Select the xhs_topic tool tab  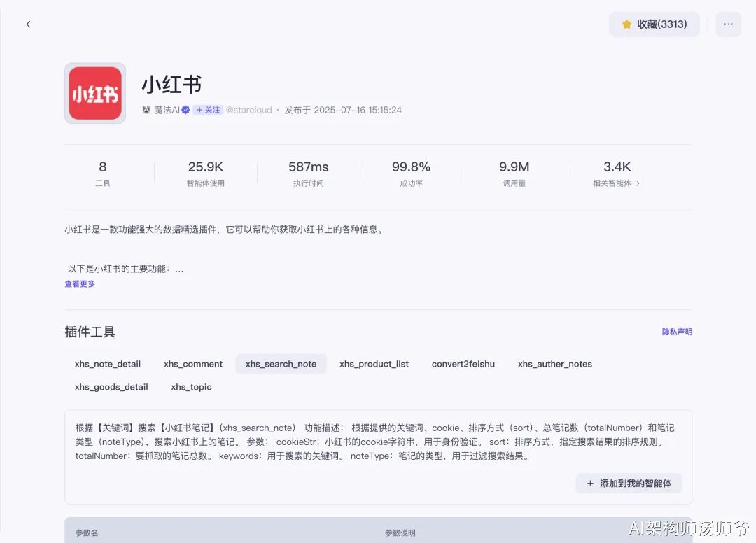[x=191, y=387]
